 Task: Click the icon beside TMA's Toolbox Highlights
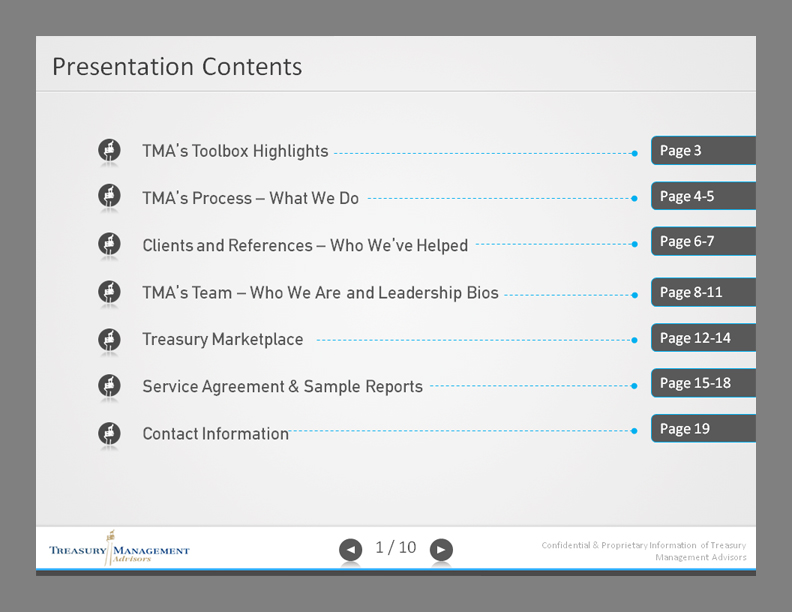pyautogui.click(x=109, y=150)
